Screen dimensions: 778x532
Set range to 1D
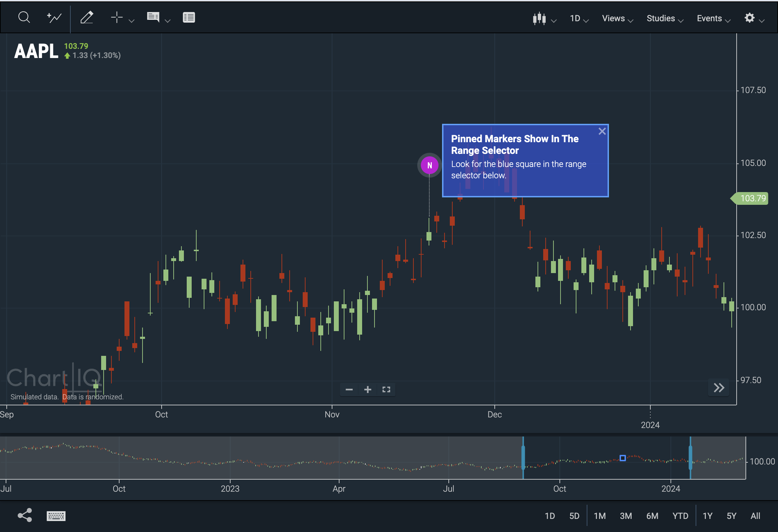(x=550, y=516)
